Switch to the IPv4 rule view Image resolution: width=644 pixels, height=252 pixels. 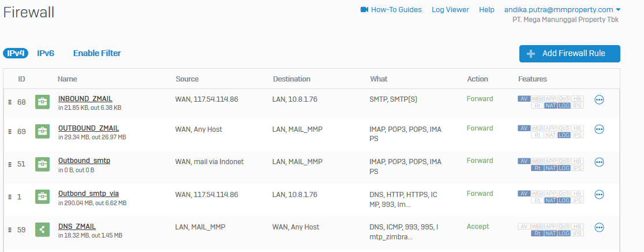click(16, 53)
